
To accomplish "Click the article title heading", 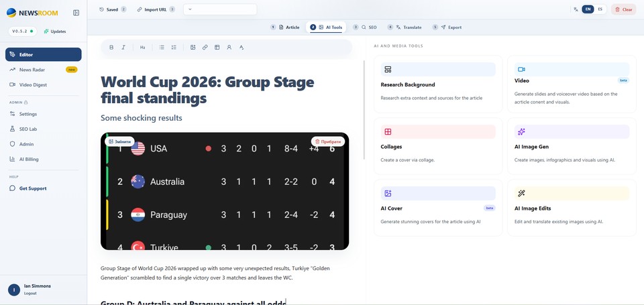I will click(x=207, y=90).
